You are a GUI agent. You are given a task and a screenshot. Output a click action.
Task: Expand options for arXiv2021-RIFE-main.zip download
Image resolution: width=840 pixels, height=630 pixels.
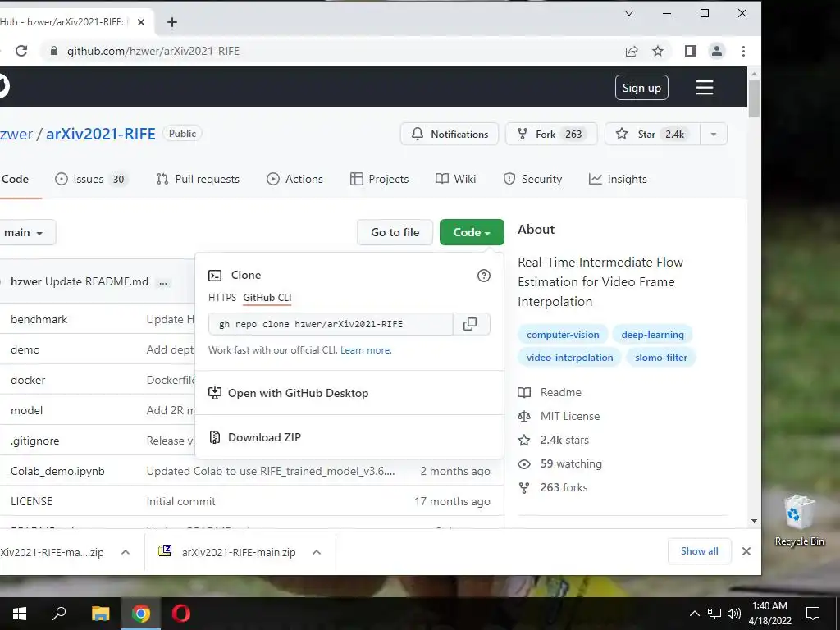click(317, 552)
